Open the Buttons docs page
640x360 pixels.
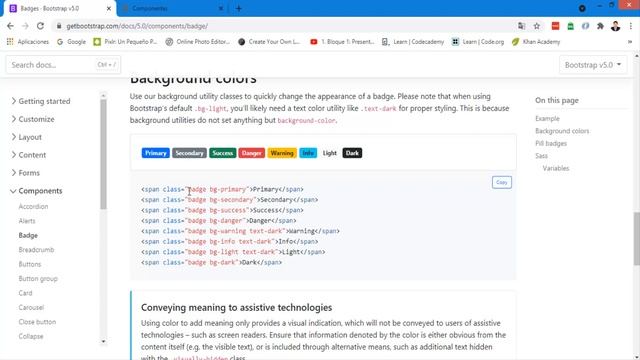click(x=30, y=264)
